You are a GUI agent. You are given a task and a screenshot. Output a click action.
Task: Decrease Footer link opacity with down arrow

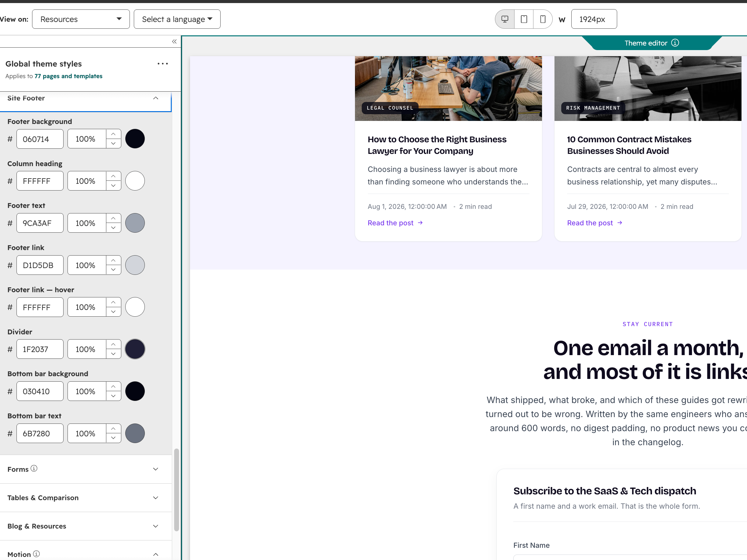[113, 270]
